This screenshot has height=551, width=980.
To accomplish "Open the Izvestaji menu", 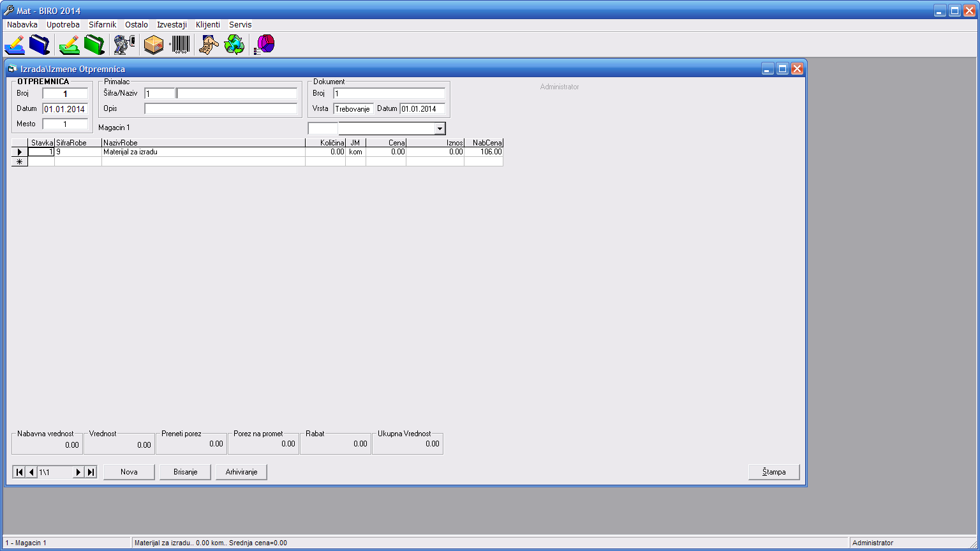I will pos(172,25).
